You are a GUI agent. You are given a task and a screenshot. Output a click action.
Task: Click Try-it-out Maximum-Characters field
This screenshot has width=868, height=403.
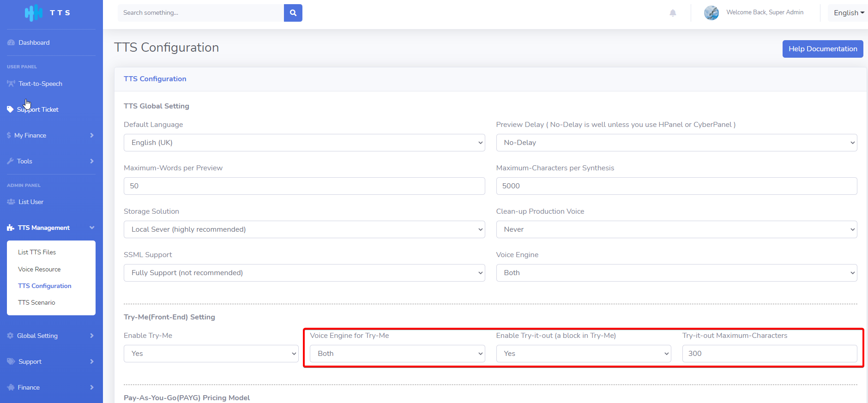click(x=770, y=354)
